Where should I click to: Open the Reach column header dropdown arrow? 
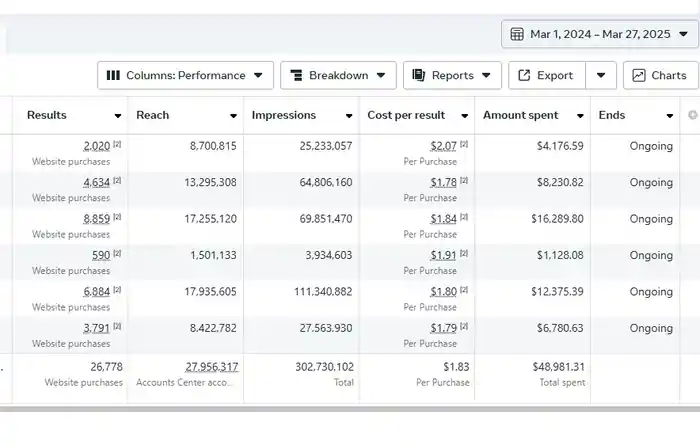point(233,116)
